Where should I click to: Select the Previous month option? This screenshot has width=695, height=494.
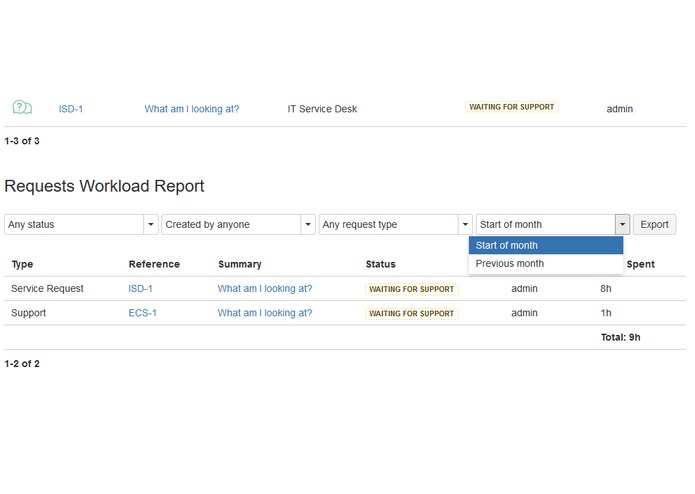pyautogui.click(x=546, y=264)
